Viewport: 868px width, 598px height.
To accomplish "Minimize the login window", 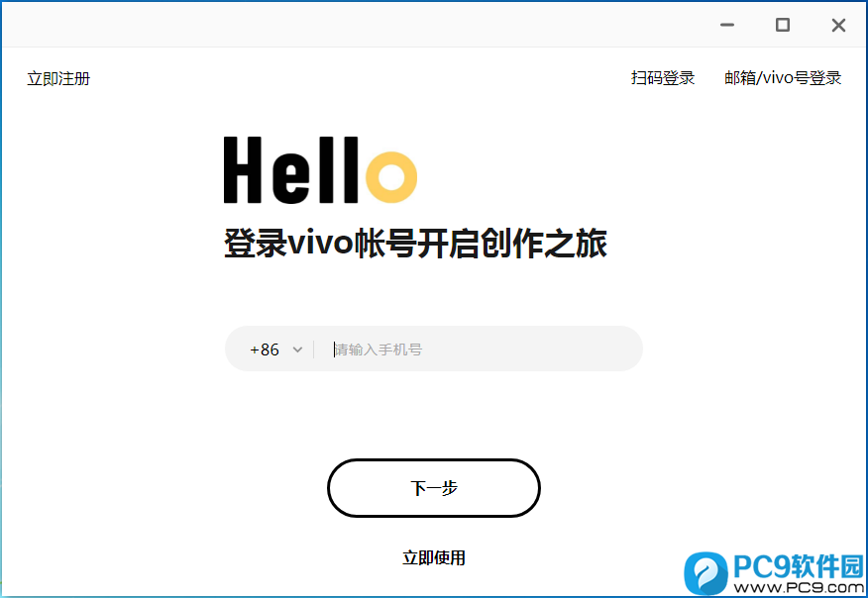I will (727, 25).
